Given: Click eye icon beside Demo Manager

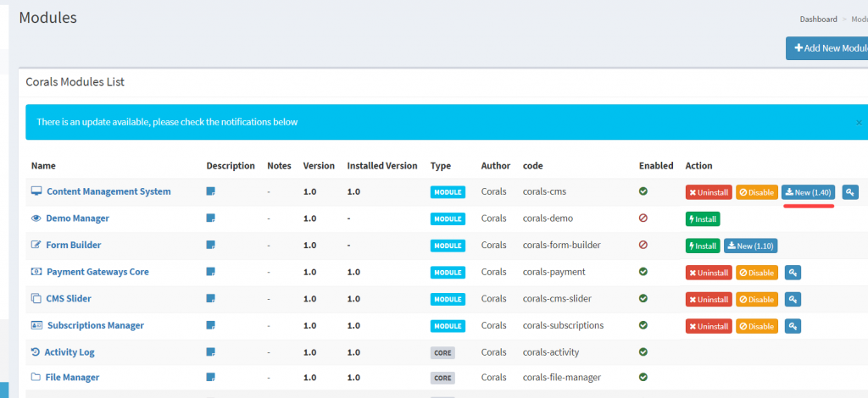Looking at the screenshot, I should [36, 218].
